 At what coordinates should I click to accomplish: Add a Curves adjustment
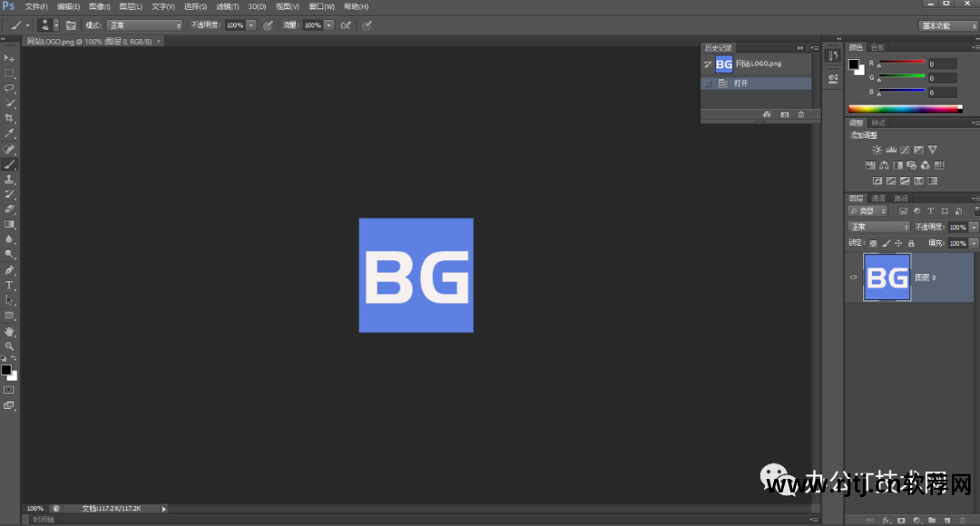[x=905, y=150]
